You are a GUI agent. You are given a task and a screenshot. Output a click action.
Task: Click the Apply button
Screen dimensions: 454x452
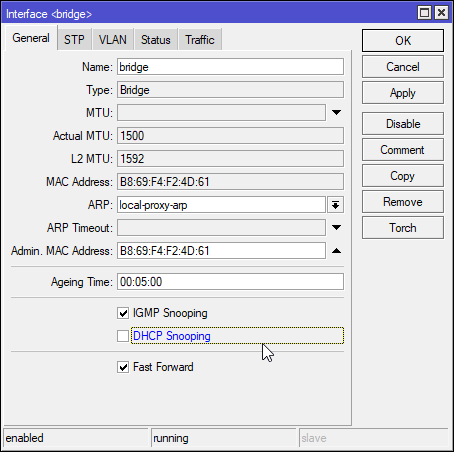(403, 93)
